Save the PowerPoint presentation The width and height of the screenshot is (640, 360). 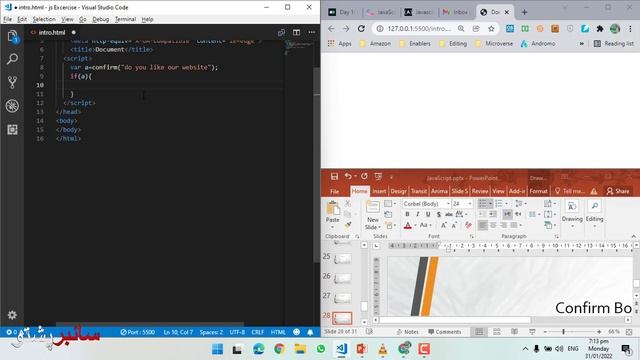click(x=334, y=176)
